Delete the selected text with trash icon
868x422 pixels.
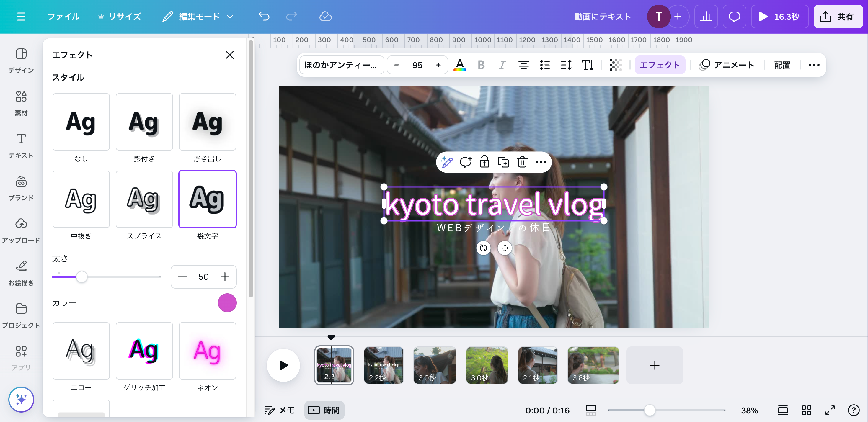pos(522,162)
